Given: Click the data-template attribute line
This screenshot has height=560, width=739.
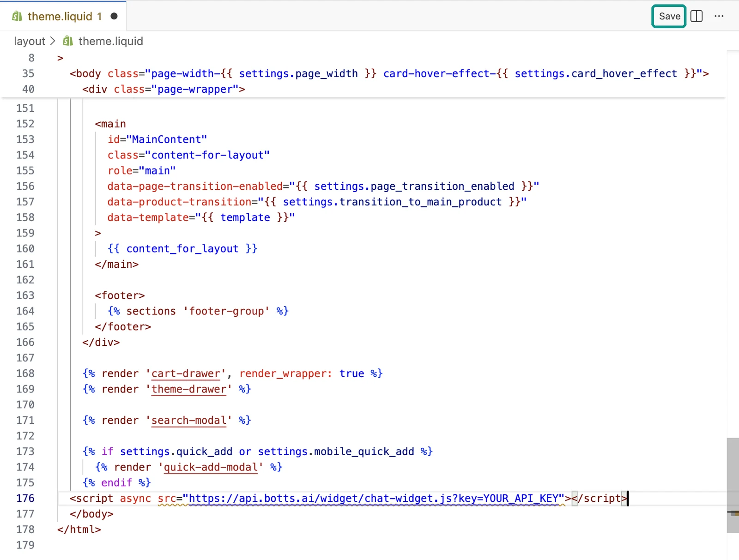Looking at the screenshot, I should click(201, 217).
